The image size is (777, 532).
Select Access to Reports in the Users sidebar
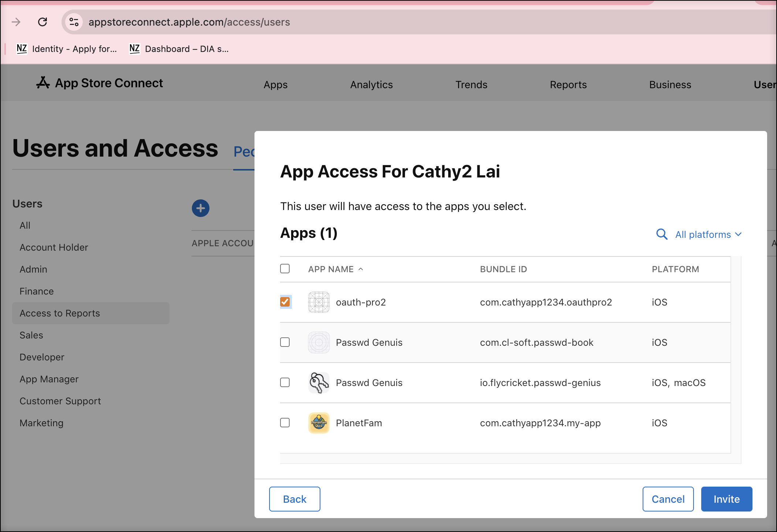[x=60, y=313]
